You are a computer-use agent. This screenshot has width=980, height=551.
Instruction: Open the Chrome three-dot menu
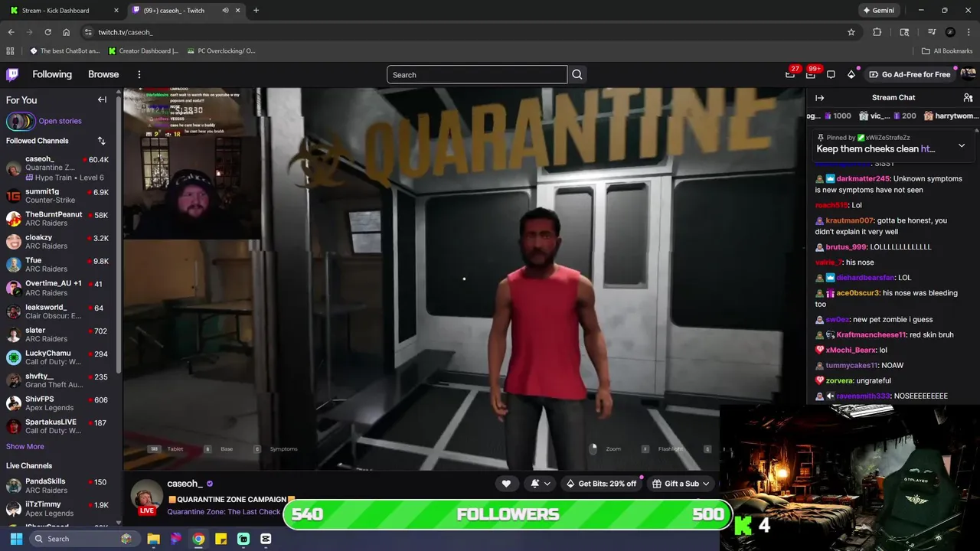click(x=969, y=32)
